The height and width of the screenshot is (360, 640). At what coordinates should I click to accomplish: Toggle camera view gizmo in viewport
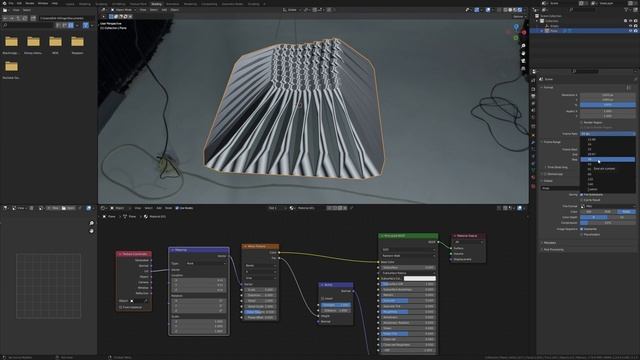pyautogui.click(x=523, y=61)
